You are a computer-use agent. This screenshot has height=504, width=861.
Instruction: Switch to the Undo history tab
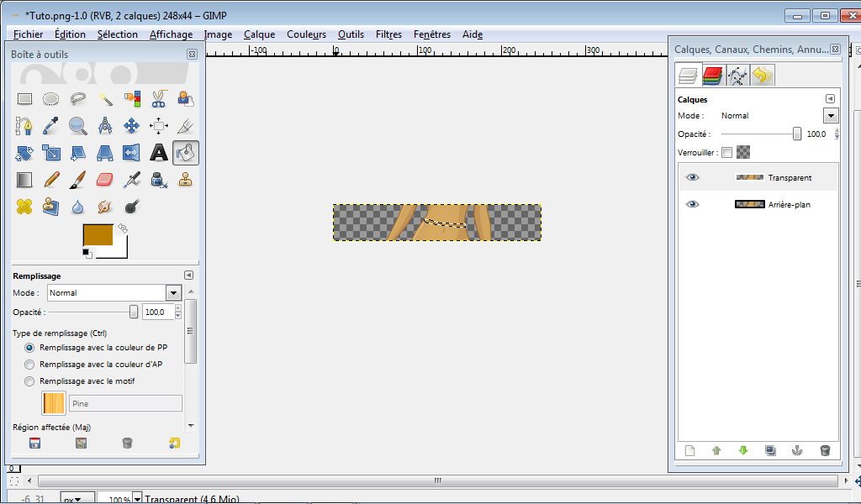coord(762,76)
